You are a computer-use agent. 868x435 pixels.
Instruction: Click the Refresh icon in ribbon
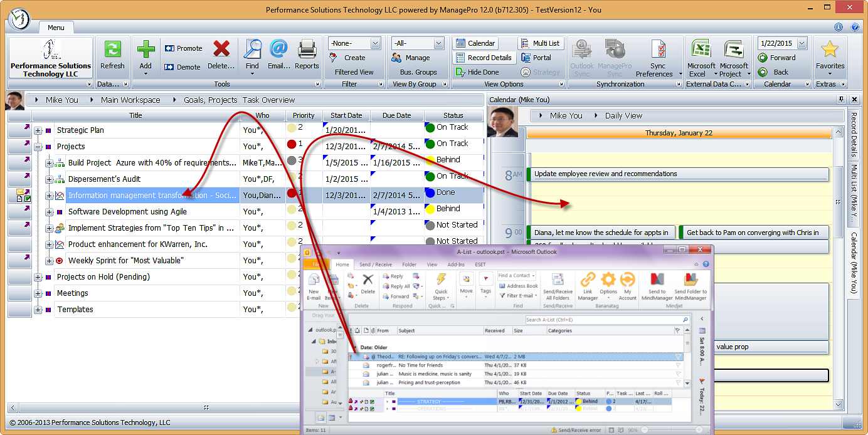pos(112,50)
